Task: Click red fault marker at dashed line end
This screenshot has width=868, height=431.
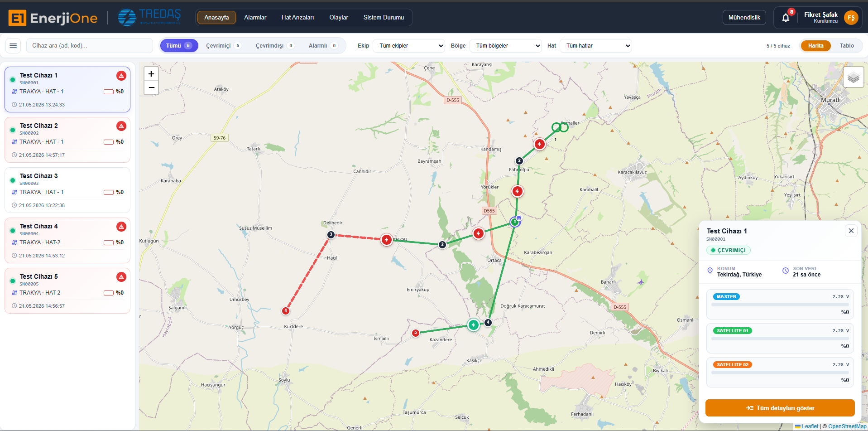Action: pos(386,239)
